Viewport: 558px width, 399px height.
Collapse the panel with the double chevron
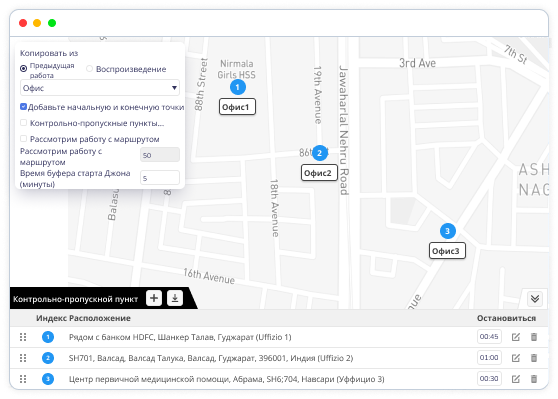[x=535, y=298]
